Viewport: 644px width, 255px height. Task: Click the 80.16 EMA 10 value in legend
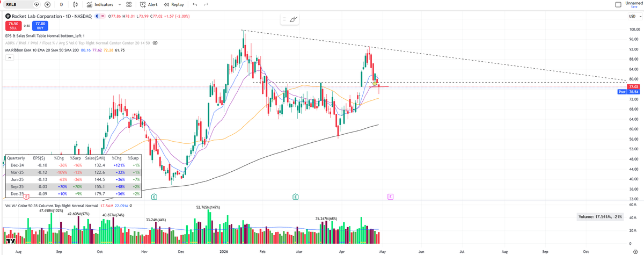[86, 50]
